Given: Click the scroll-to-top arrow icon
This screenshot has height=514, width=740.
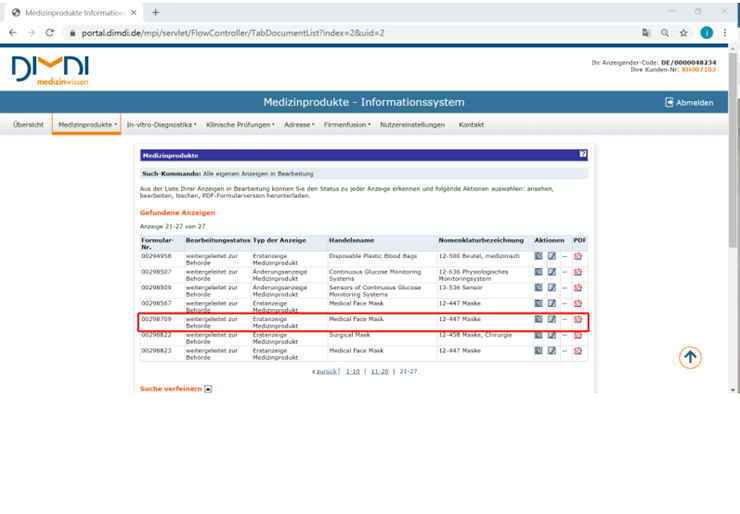Looking at the screenshot, I should point(690,357).
